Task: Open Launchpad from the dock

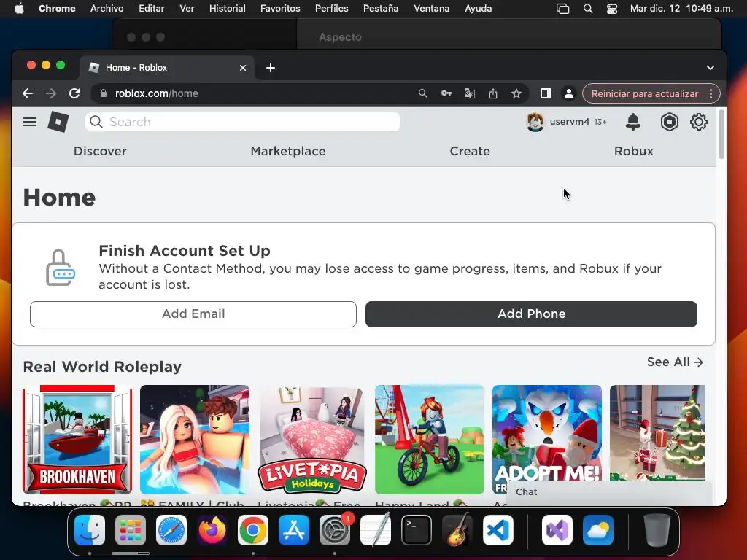Action: click(x=131, y=530)
